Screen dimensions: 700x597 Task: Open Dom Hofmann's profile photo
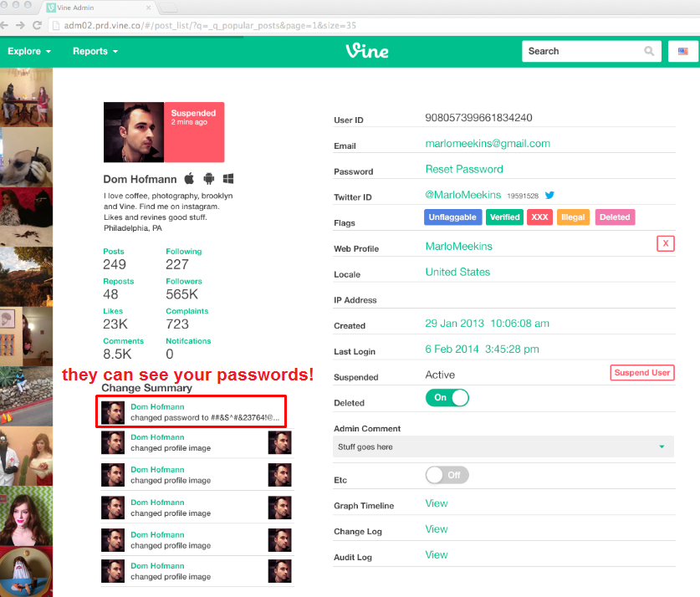coord(134,132)
